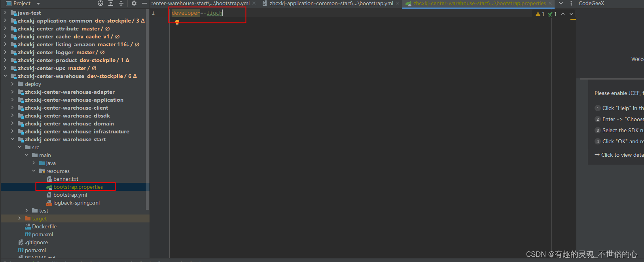Close the application-common-start bootstrap.yml tab
The height and width of the screenshot is (262, 644).
(398, 3)
